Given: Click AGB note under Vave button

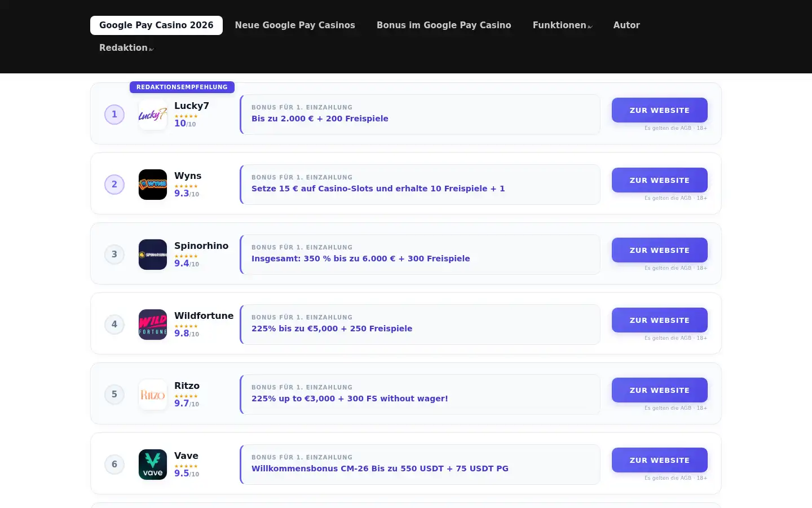Looking at the screenshot, I should pyautogui.click(x=676, y=478).
